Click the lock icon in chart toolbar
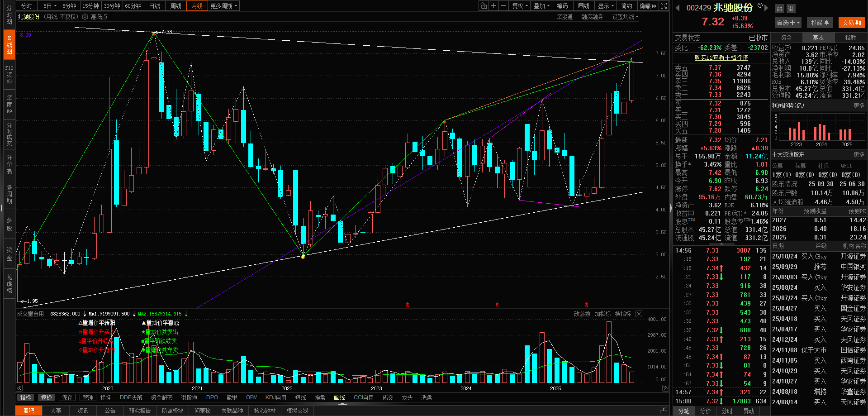868x416 pixels. point(484,6)
